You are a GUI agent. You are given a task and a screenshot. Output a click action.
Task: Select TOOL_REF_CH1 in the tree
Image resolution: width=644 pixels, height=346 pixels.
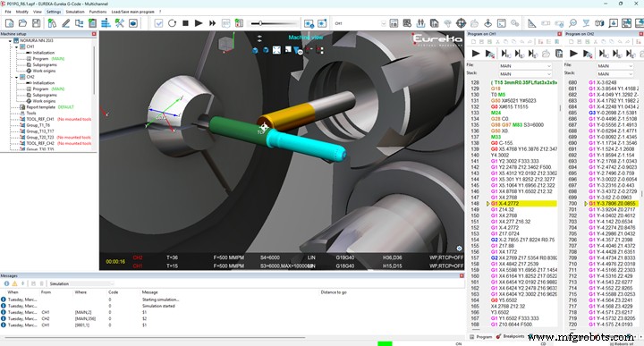pos(40,119)
